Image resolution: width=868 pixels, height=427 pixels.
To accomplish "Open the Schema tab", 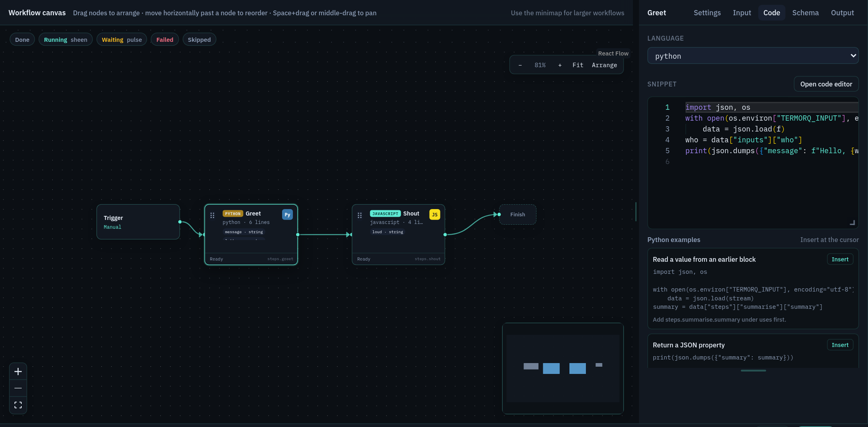I will (x=805, y=13).
